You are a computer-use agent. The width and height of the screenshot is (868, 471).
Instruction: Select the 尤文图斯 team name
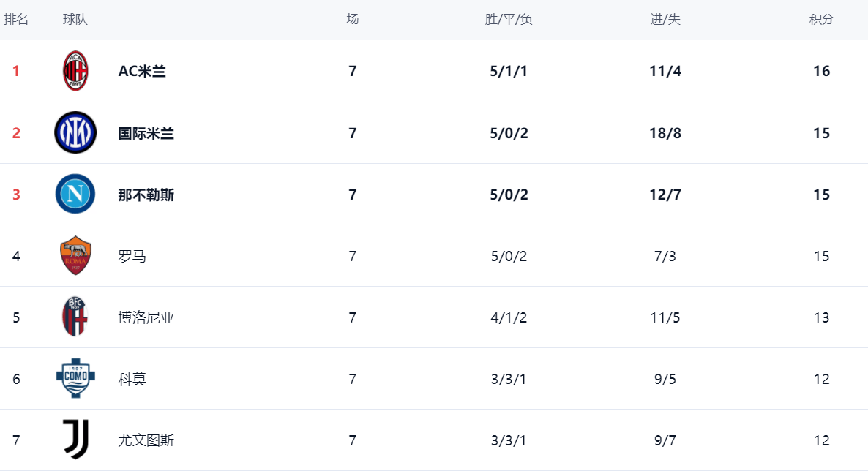tap(146, 440)
